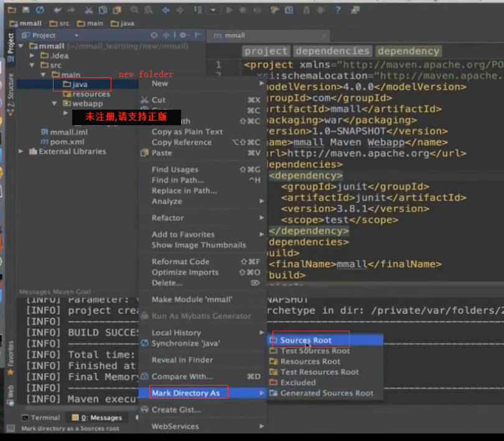504x441 pixels.
Task: Click Resources Root option
Action: [x=325, y=361]
